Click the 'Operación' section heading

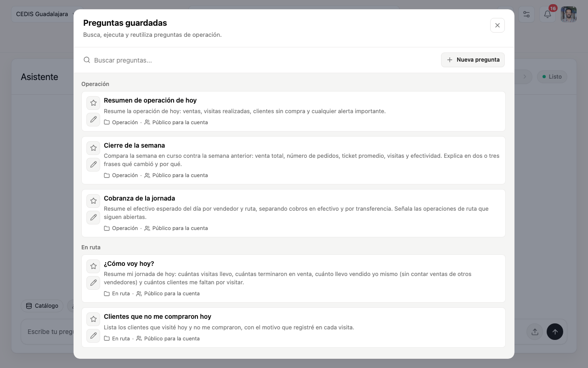coord(95,84)
